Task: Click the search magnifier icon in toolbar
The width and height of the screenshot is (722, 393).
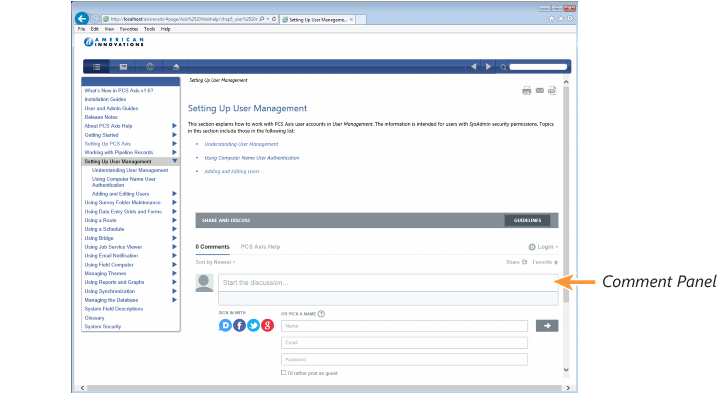Action: 503,67
